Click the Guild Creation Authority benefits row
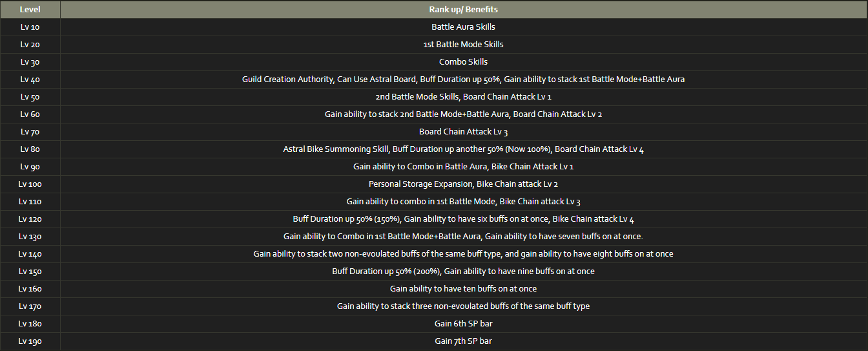868x351 pixels. [x=463, y=80]
